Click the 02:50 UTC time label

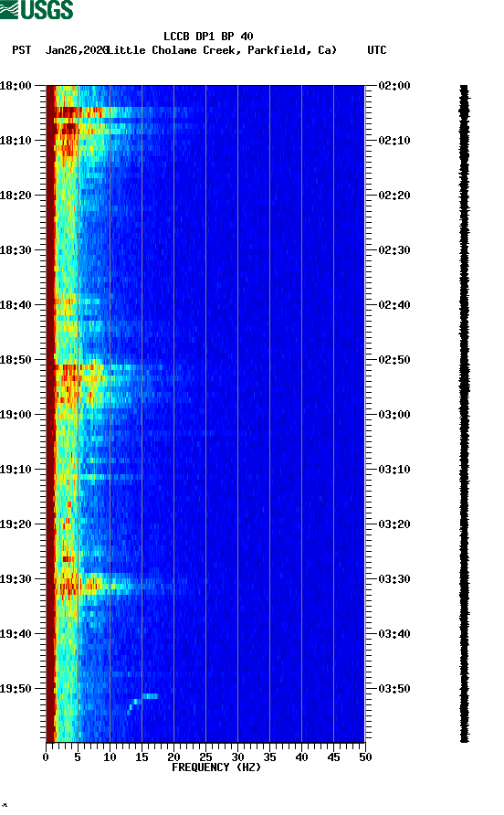coord(394,360)
